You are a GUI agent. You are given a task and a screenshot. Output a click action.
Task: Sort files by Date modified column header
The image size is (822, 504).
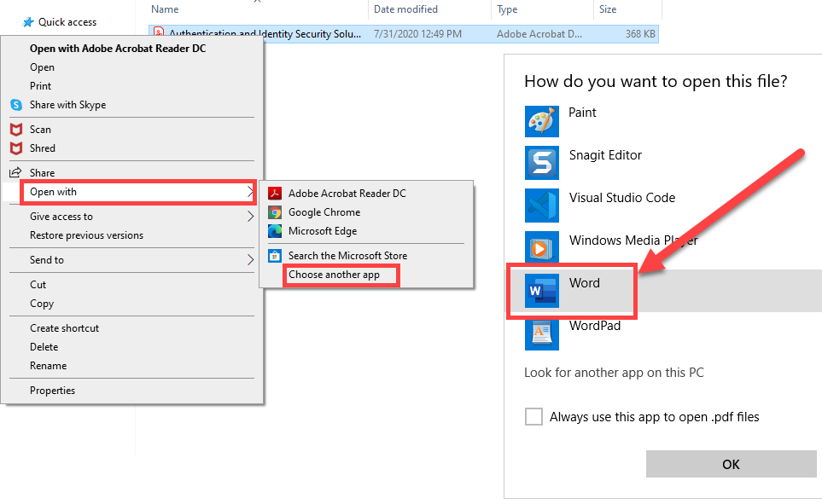(x=405, y=9)
